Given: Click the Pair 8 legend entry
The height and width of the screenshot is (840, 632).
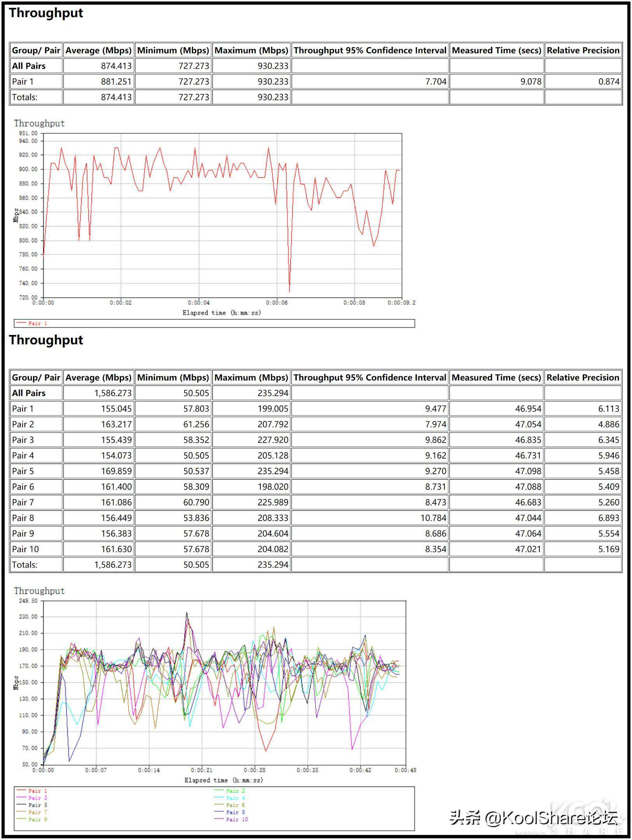Looking at the screenshot, I should (235, 812).
